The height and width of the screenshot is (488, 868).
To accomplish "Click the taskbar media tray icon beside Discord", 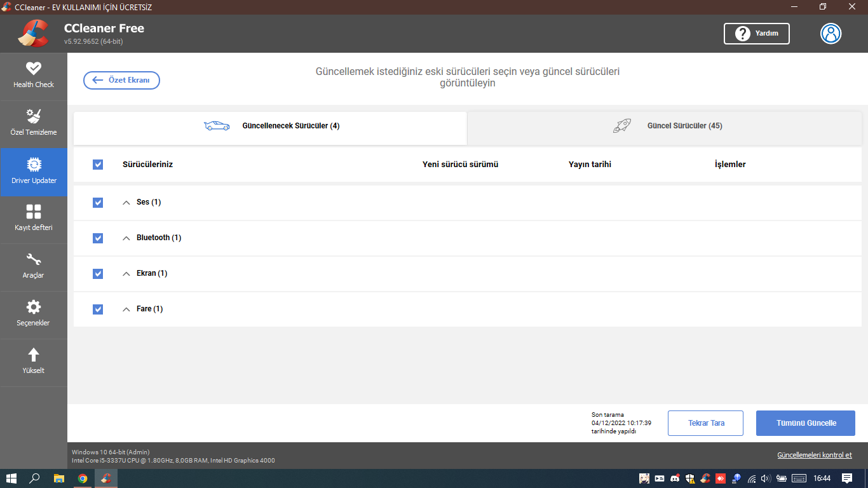I will click(x=660, y=478).
